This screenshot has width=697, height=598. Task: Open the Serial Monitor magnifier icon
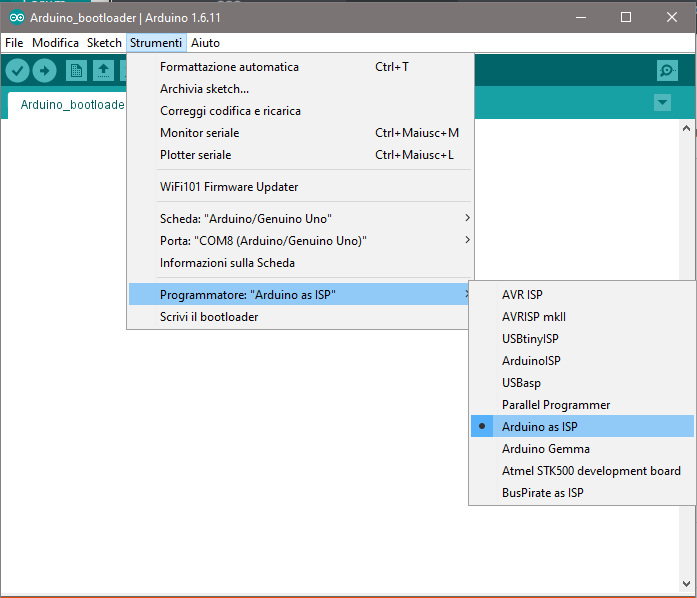coord(667,70)
